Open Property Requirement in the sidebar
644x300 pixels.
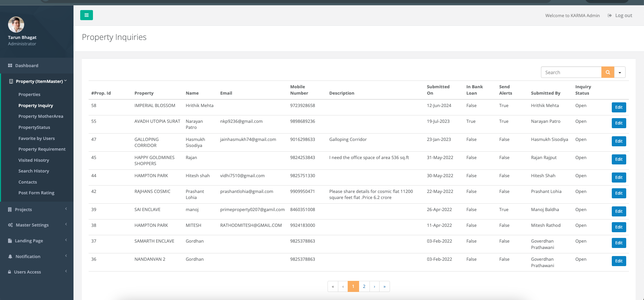click(42, 149)
